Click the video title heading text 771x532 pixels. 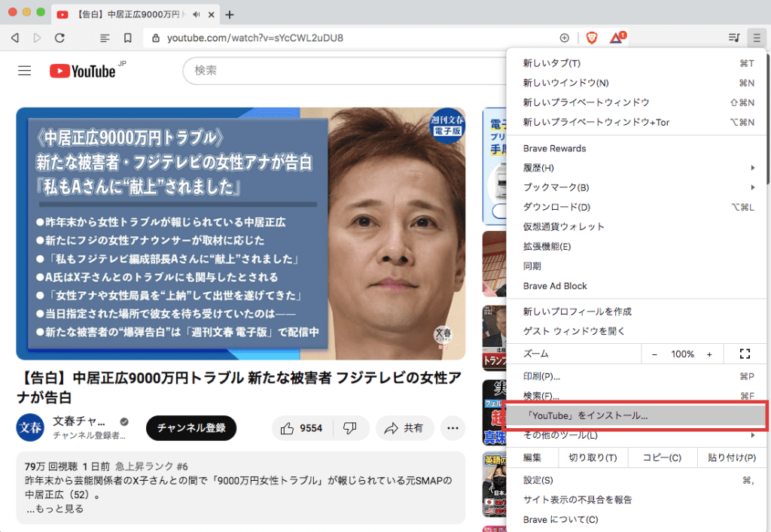pos(239,388)
